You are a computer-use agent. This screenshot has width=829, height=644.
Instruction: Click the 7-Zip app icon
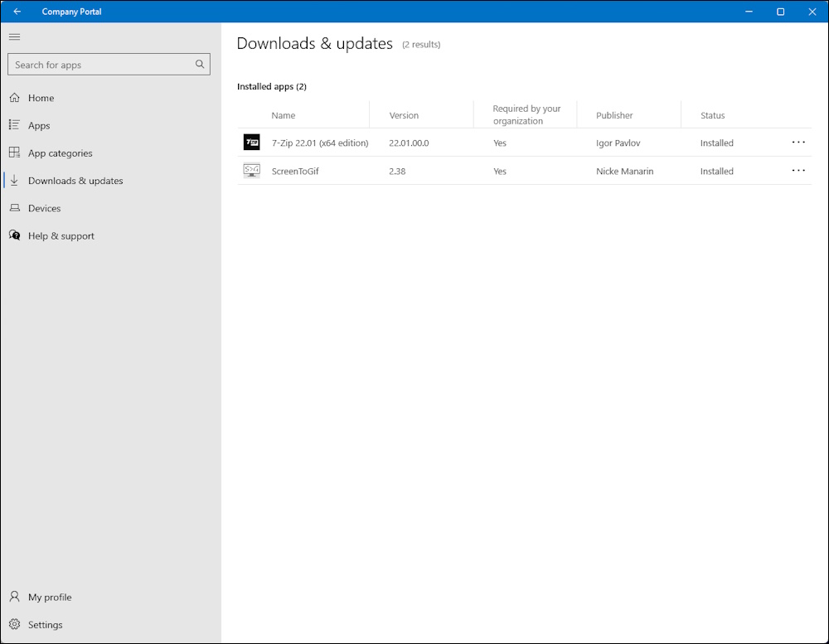tap(251, 143)
